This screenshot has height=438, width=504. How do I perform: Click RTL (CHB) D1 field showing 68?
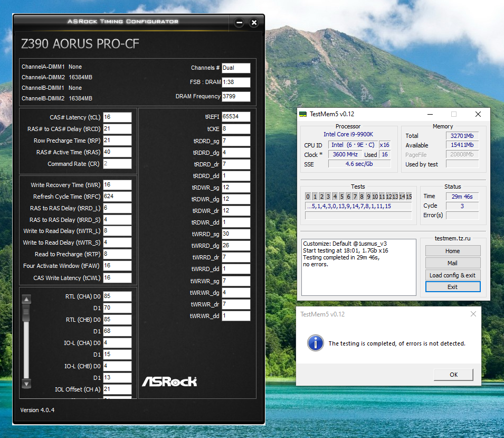tap(117, 331)
